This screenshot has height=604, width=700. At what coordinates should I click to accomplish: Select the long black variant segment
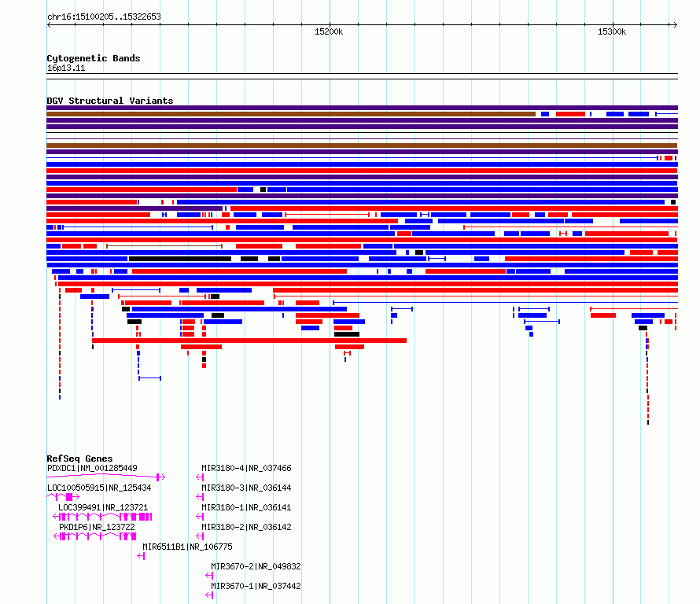pyautogui.click(x=180, y=259)
